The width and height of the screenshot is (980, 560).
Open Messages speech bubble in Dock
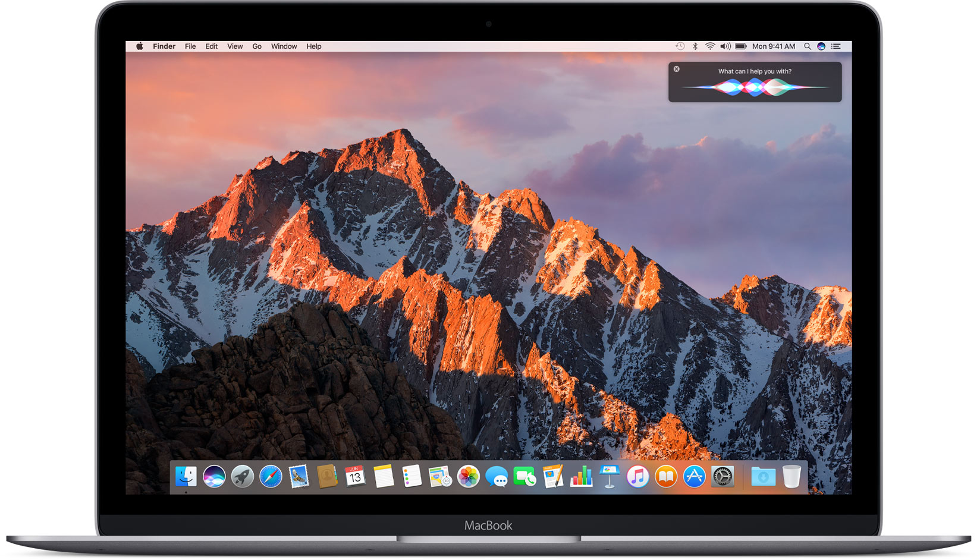point(497,477)
